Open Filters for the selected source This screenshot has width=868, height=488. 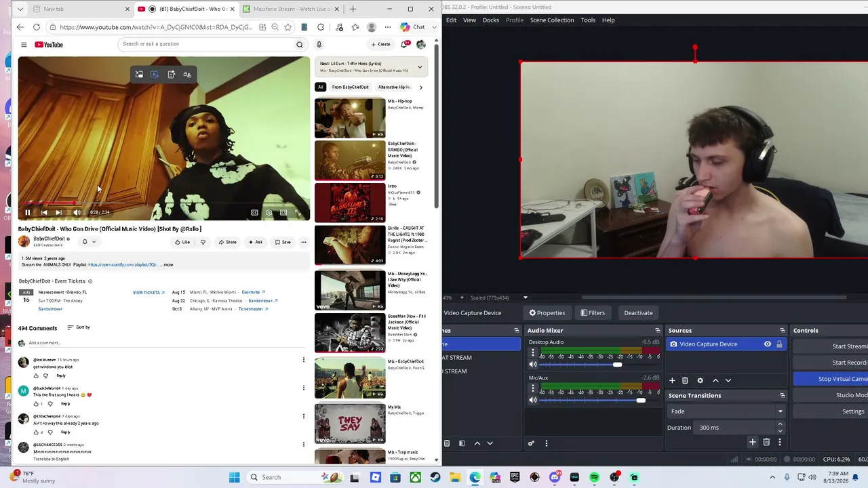tap(593, 313)
